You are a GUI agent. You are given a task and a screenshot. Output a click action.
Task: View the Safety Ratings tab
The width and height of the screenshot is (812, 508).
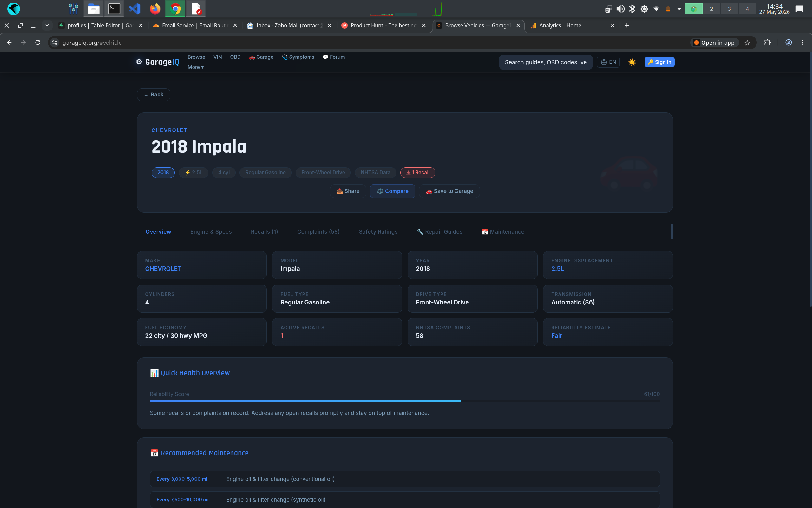(x=378, y=232)
